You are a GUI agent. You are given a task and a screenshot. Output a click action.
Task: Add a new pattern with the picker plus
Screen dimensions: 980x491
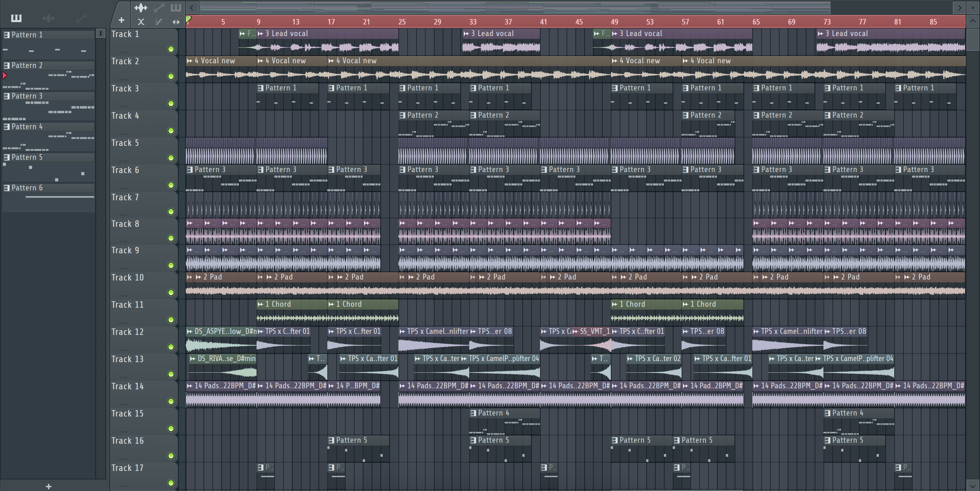pos(48,486)
